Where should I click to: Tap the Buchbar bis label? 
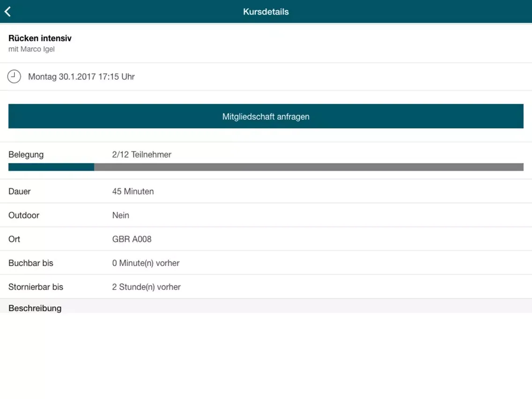pos(31,263)
